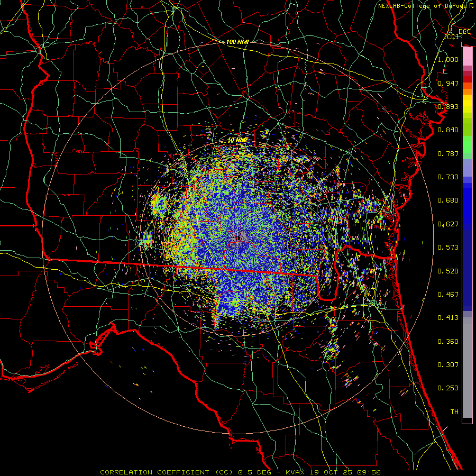476x476 pixels.
Task: Select the 0.467 legend value
Action: coord(448,295)
